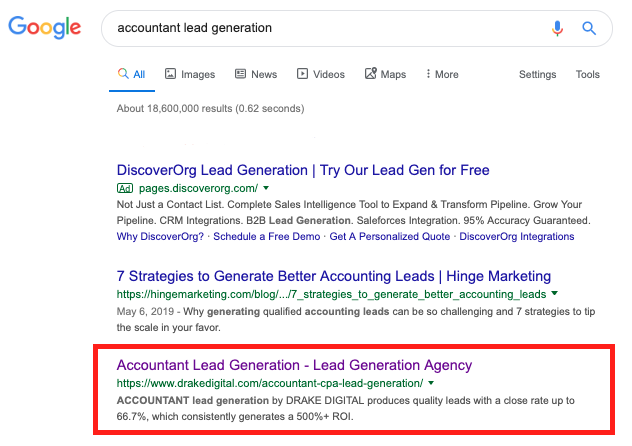This screenshot has width=632, height=446.
Task: Expand dropdown next to pages.discoverorg.com URL
Action: (266, 188)
